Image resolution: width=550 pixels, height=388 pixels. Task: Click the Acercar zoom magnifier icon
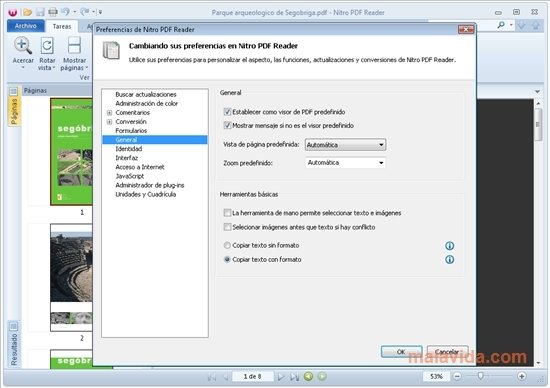(23, 46)
